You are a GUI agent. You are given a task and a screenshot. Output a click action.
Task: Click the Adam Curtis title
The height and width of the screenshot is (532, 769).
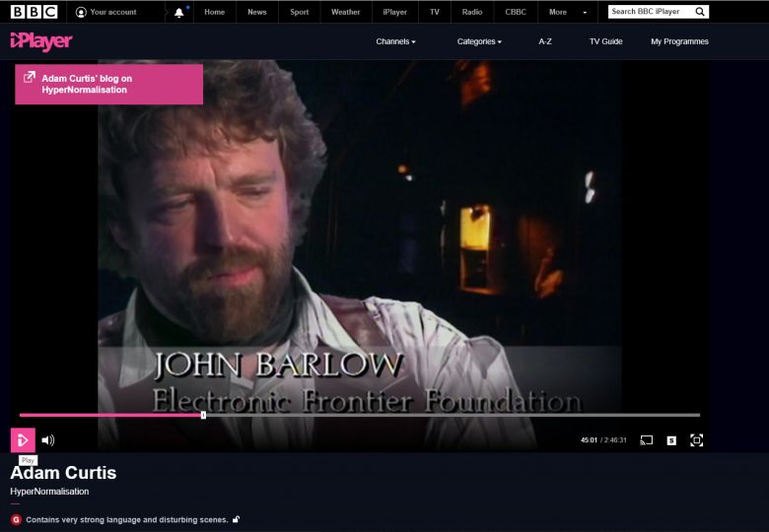(x=63, y=473)
